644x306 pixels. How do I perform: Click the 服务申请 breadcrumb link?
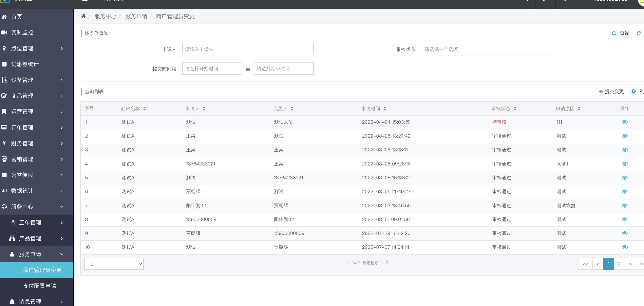tap(136, 16)
